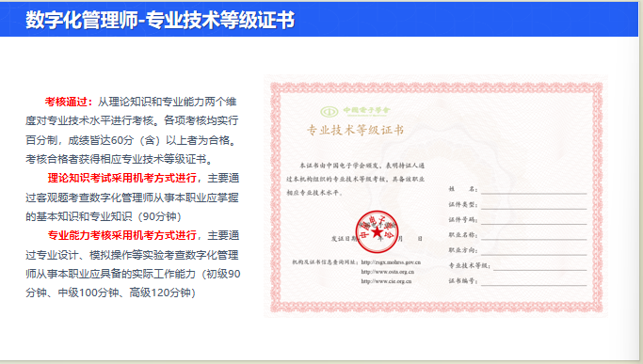This screenshot has height=364, width=643.
Task: Click the 中国电子学会 logo on the certificate
Action: [355, 111]
